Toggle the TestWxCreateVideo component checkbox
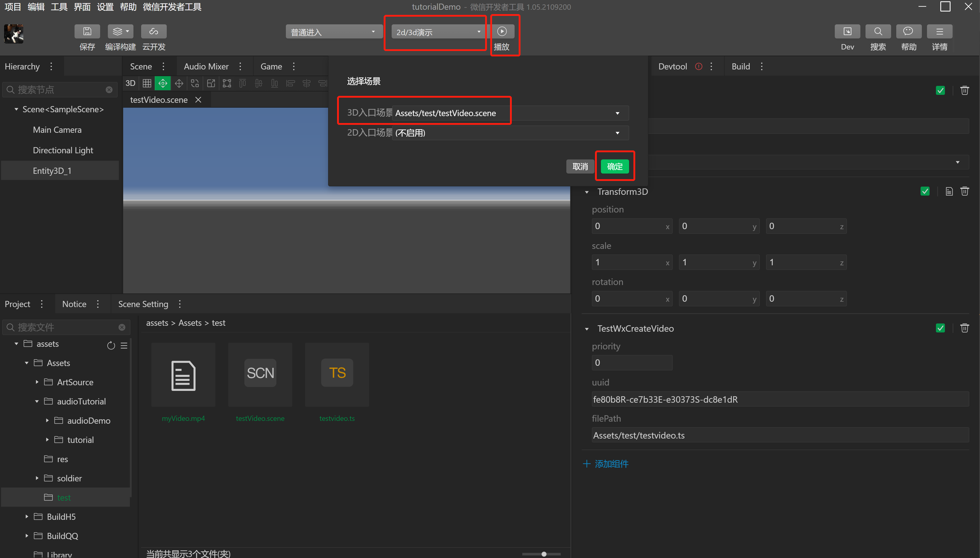The width and height of the screenshot is (980, 558). tap(940, 328)
